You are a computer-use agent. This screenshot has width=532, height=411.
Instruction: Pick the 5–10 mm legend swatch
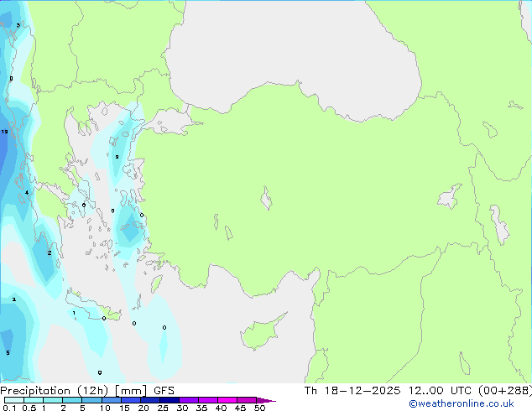click(x=91, y=400)
